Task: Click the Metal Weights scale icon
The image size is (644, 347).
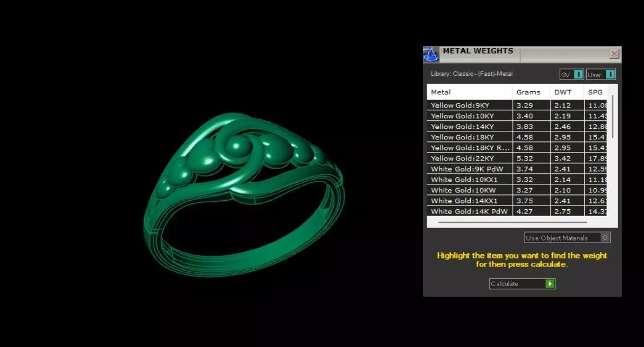Action: [x=431, y=54]
